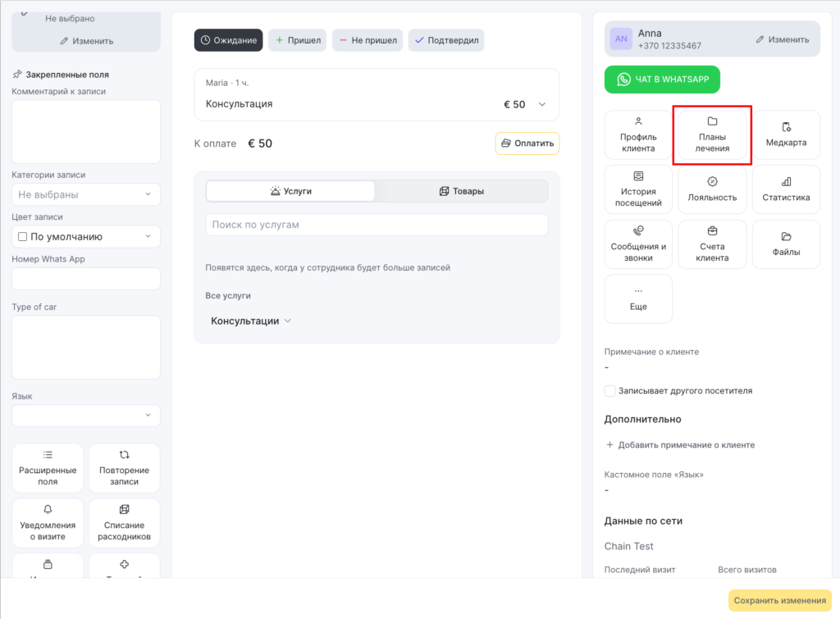Mark visit status as Не пришел
Viewport: 840px width, 619px height.
pos(367,40)
